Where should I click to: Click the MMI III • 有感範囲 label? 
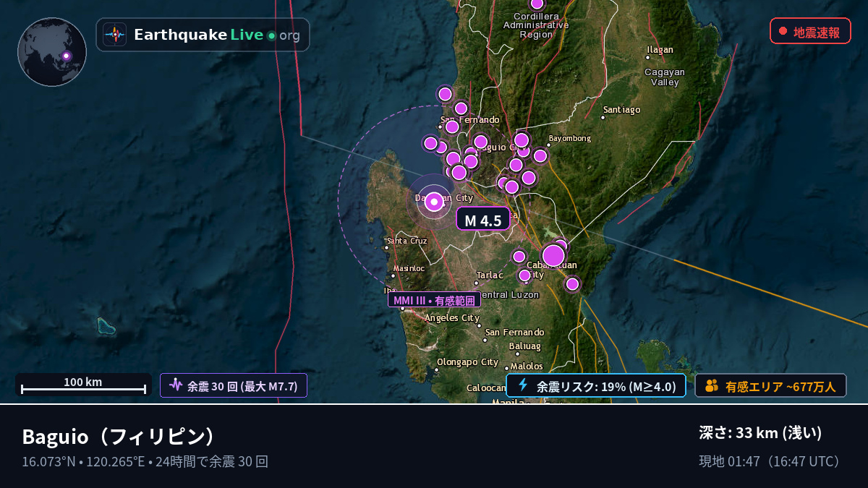coord(434,300)
